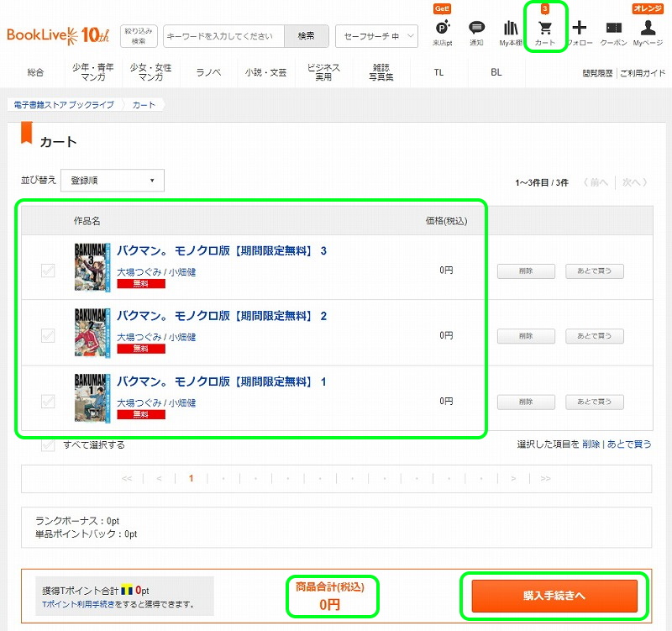
Task: Click author link 大場つぐみ / 小畑健 for volume 1
Action: 156,403
